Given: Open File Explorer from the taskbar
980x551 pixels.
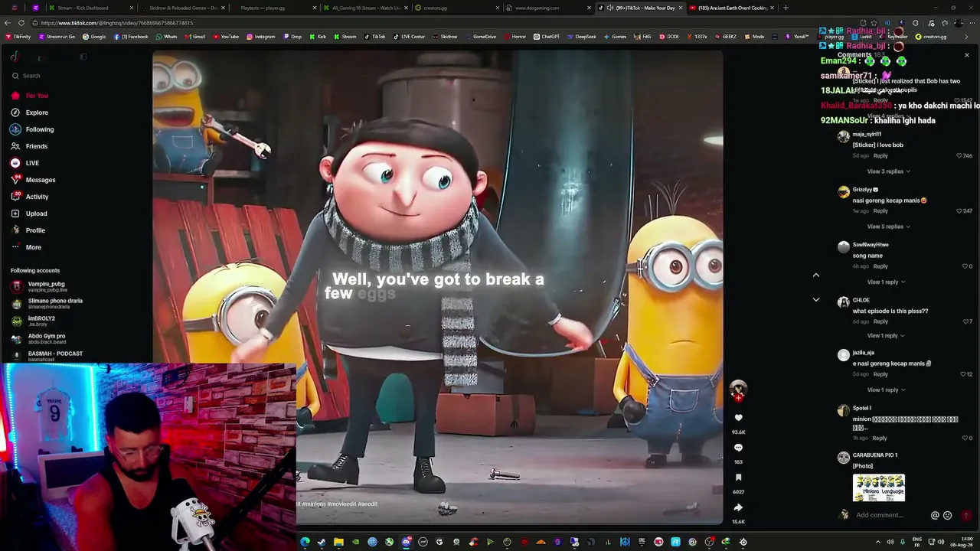Looking at the screenshot, I should [338, 543].
